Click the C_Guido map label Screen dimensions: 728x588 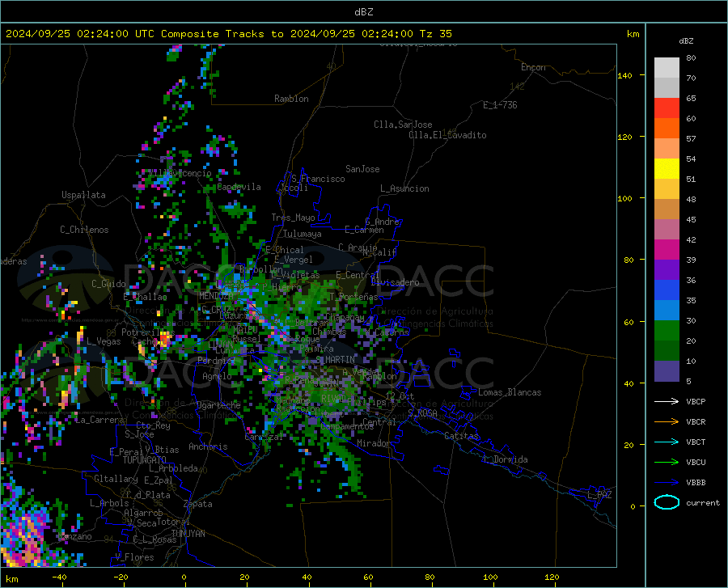[108, 284]
